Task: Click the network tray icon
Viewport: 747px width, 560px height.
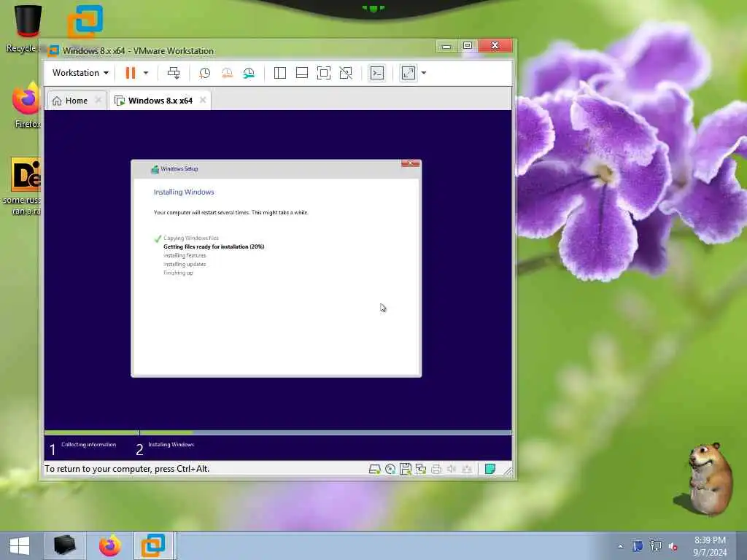Action: (656, 546)
